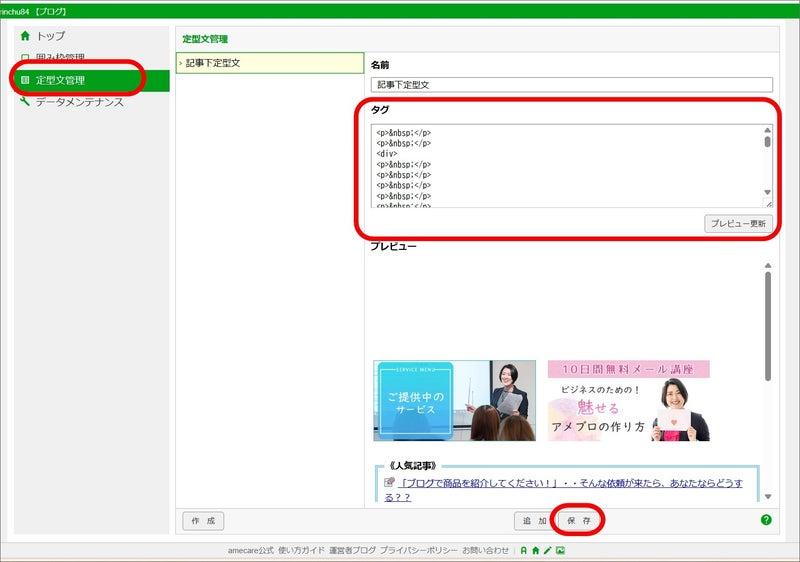
Task: Open the お問い合わせ footer link
Action: point(485,550)
